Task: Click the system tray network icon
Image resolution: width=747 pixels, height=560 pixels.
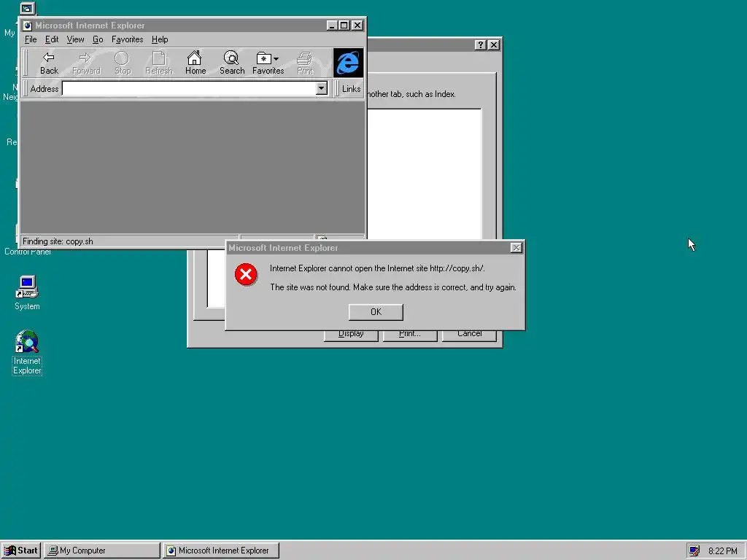Action: (x=694, y=551)
